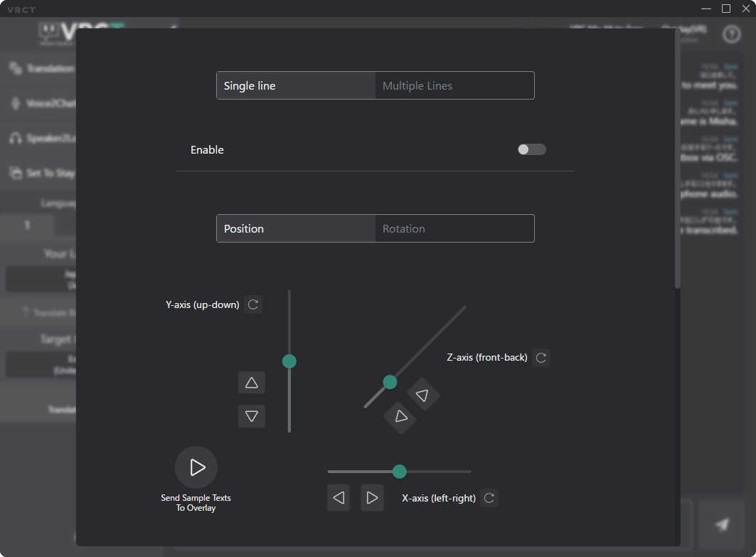Image resolution: width=756 pixels, height=557 pixels.
Task: Click the X-axis slider handle
Action: (399, 471)
